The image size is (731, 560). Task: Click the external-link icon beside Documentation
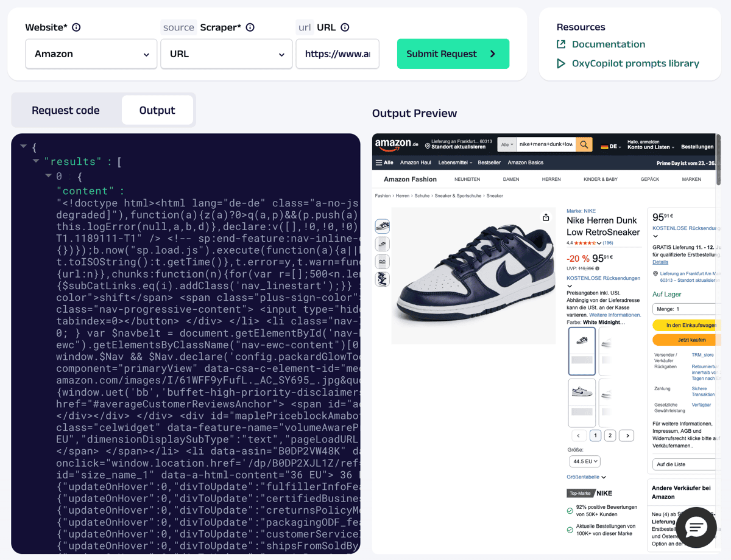click(x=561, y=44)
